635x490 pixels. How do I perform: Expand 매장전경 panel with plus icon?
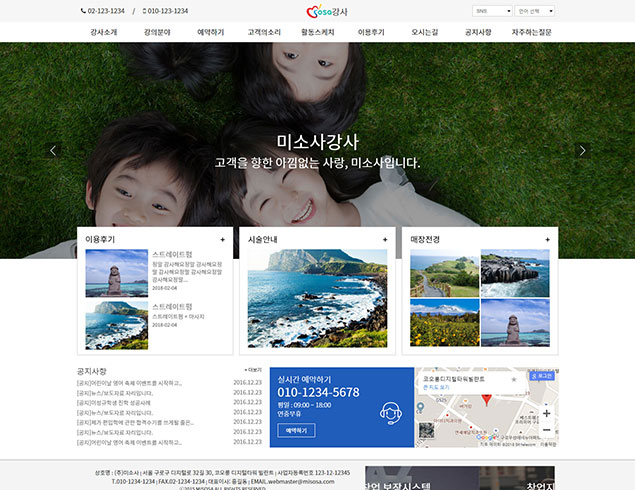pos(547,240)
